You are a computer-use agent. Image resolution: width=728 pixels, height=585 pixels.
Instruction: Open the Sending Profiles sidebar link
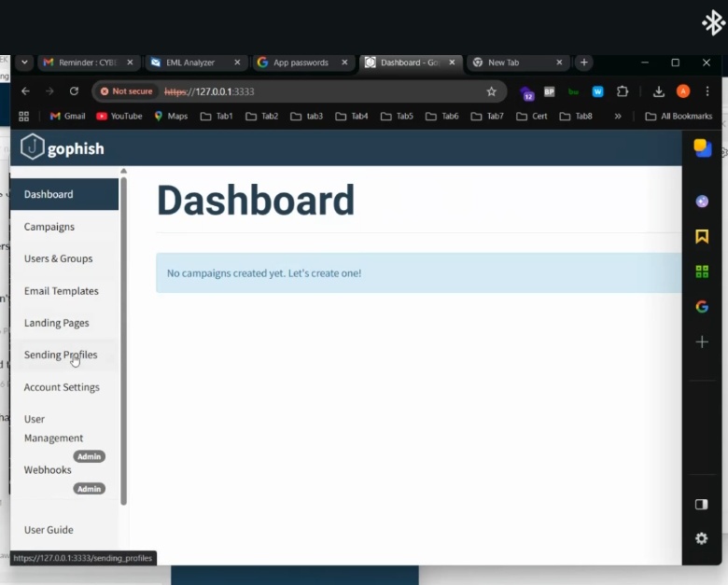pyautogui.click(x=61, y=355)
